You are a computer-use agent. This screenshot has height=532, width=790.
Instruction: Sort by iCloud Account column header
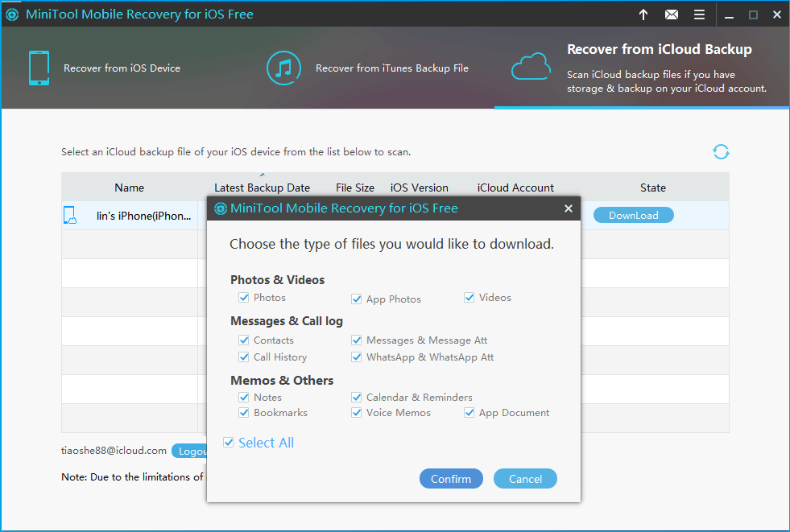(515, 188)
